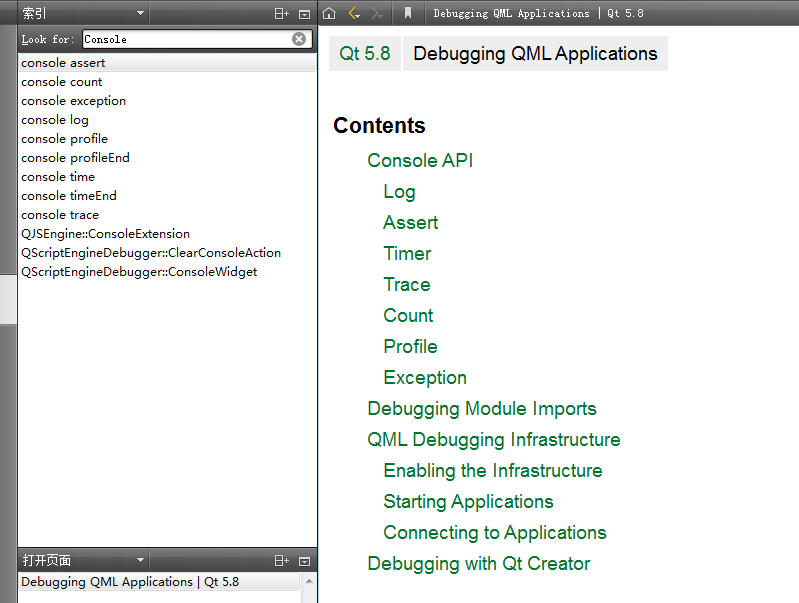
Task: Select 'QJSEngine::ConsoleExtension' index entry
Action: (167, 234)
